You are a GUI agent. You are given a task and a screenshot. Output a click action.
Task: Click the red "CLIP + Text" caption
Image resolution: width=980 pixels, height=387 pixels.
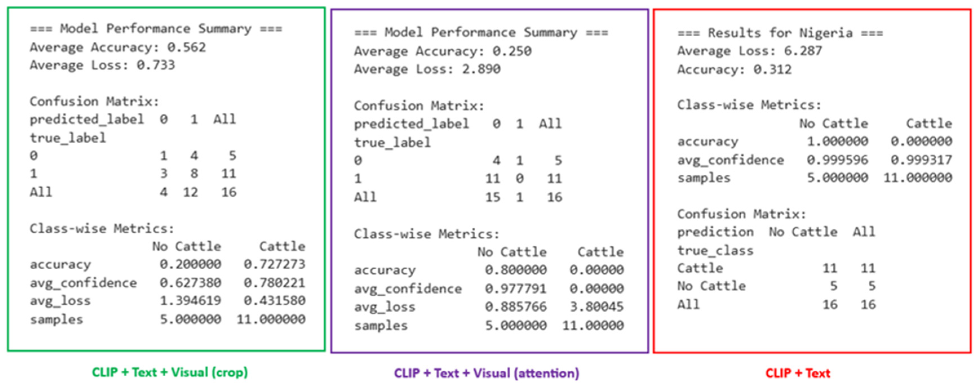tap(798, 373)
